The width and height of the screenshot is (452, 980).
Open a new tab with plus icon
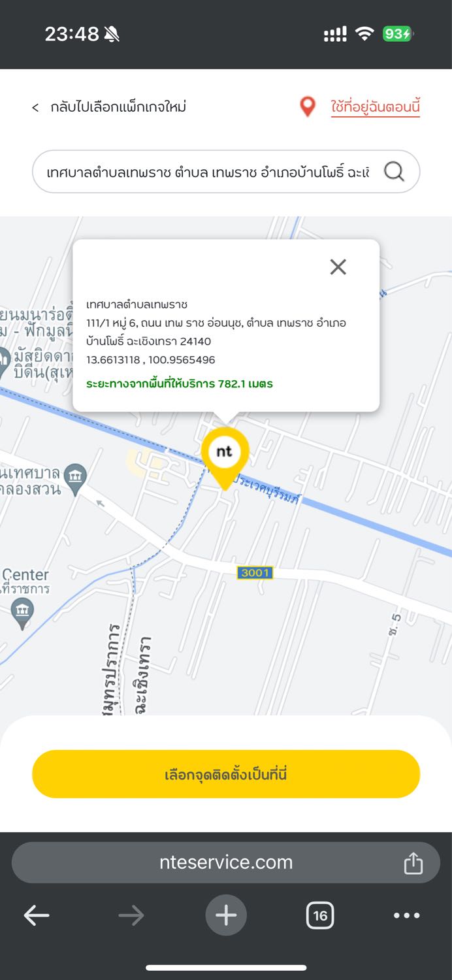(226, 915)
